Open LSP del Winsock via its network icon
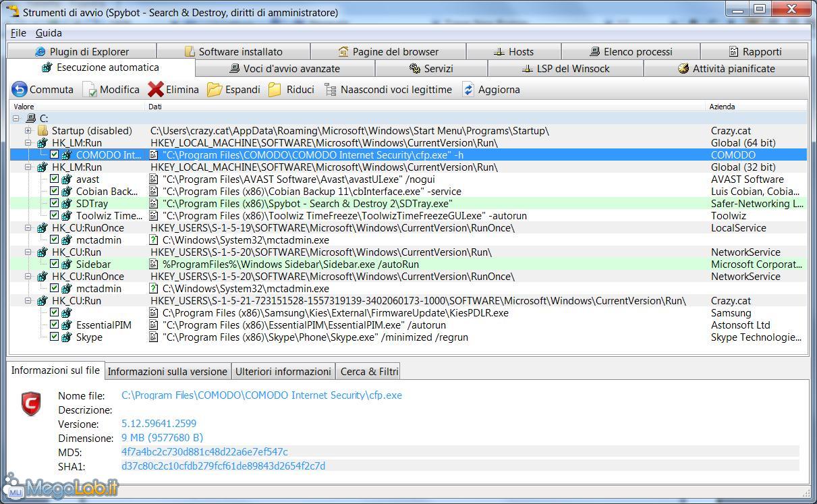Image resolution: width=817 pixels, height=504 pixels. tap(528, 68)
